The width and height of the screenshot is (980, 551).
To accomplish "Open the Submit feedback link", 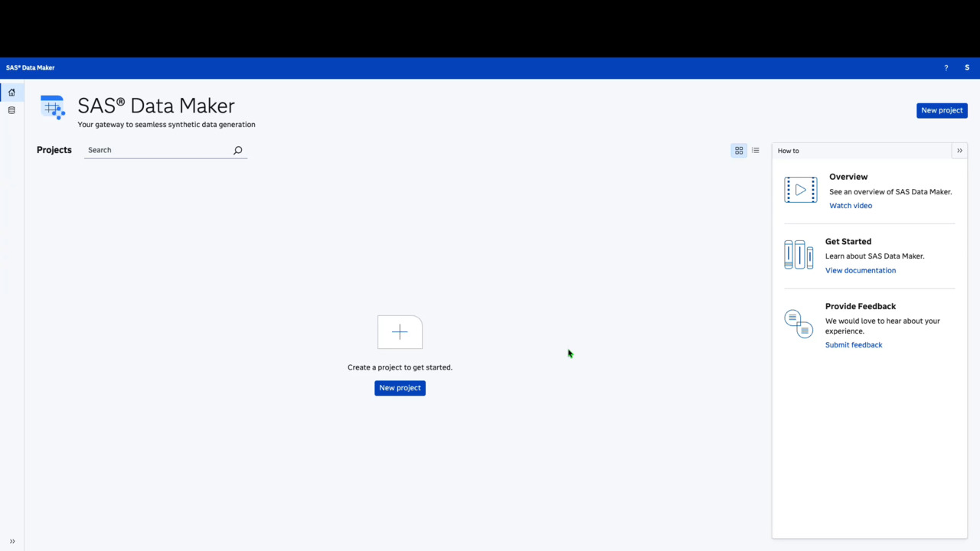I will (854, 345).
